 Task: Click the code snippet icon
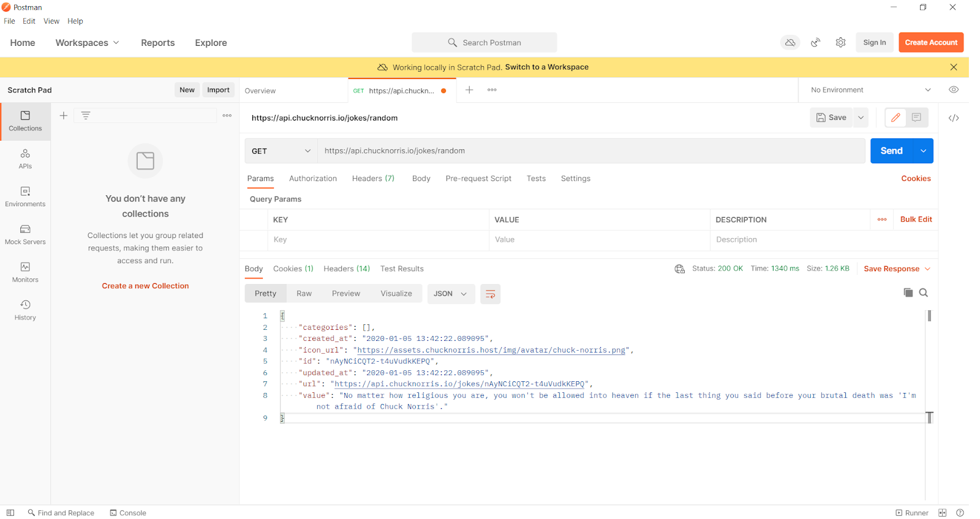click(954, 118)
